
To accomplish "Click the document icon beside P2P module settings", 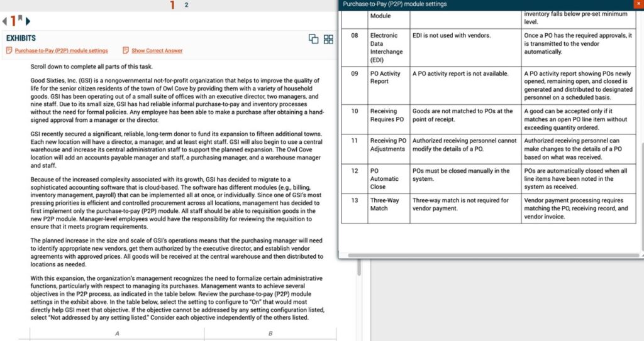I will [x=9, y=51].
